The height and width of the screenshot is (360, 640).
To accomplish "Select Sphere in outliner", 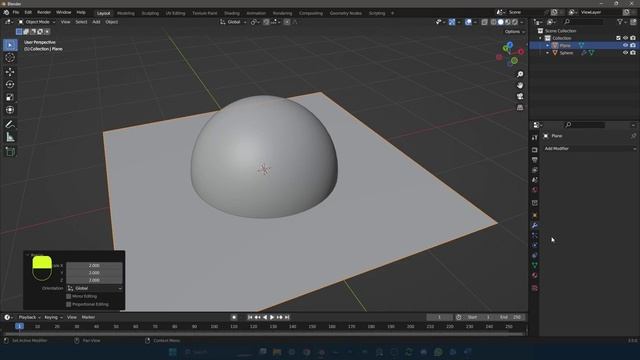I will [566, 53].
